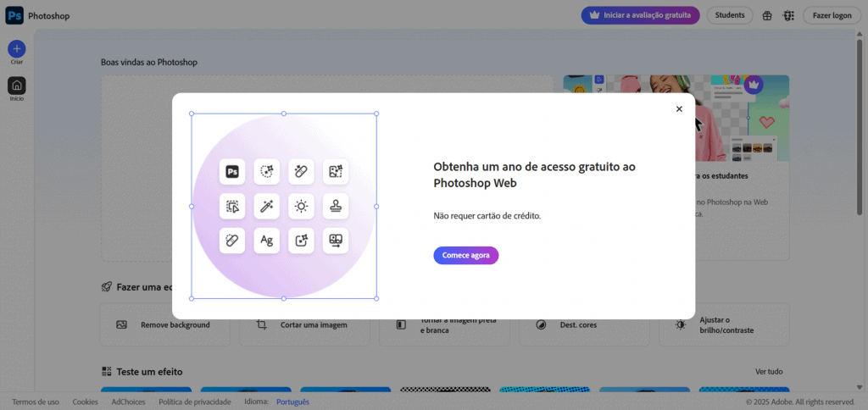Open the Criar plus button in sidebar
The height and width of the screenshot is (410, 868).
coord(17,48)
